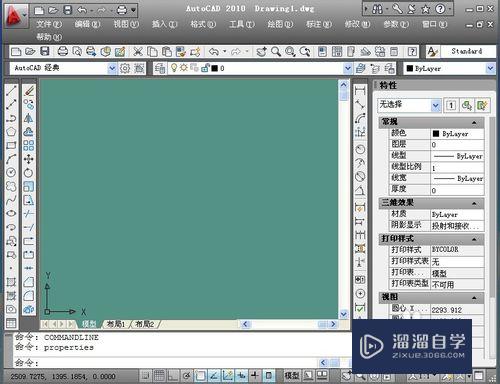Open the 帮助 menu
This screenshot has width=500, height=384.
[x=49, y=37]
